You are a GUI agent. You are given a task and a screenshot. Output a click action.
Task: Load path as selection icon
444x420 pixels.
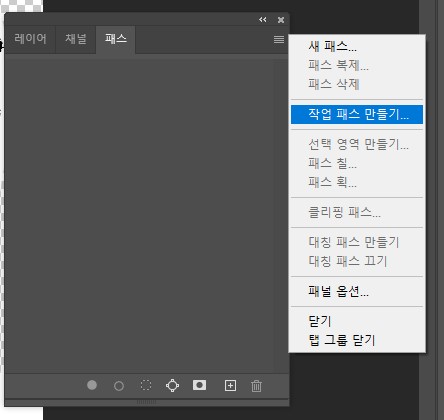146,385
